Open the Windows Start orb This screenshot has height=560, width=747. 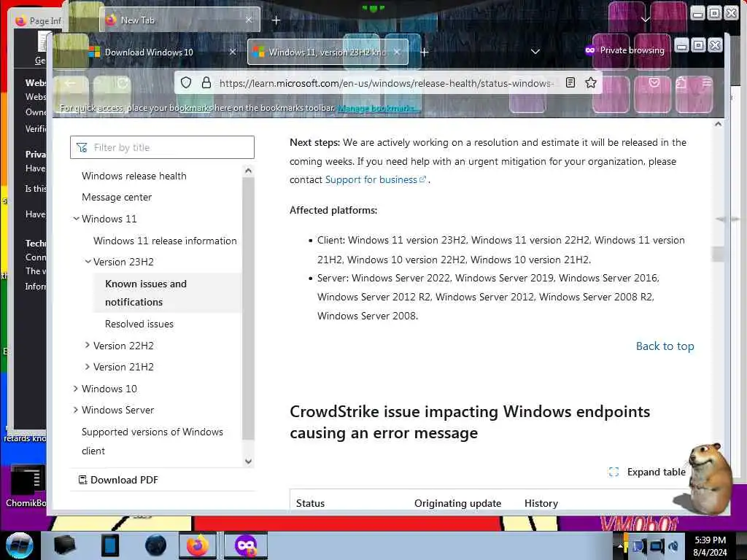click(x=20, y=545)
